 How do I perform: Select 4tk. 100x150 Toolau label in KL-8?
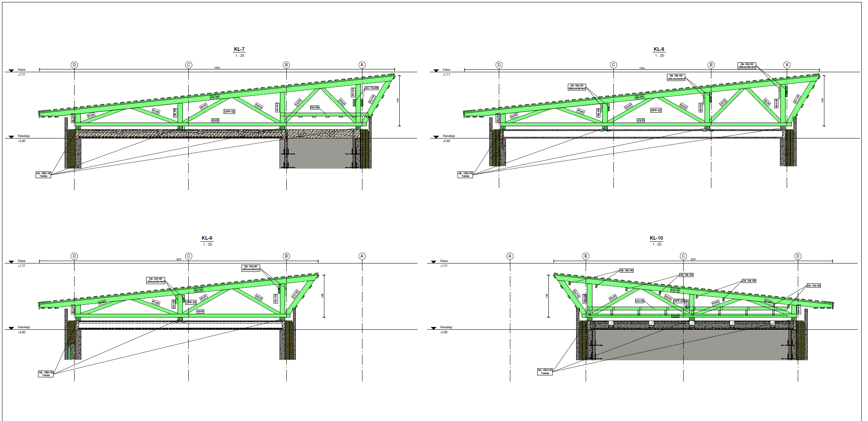tap(465, 175)
